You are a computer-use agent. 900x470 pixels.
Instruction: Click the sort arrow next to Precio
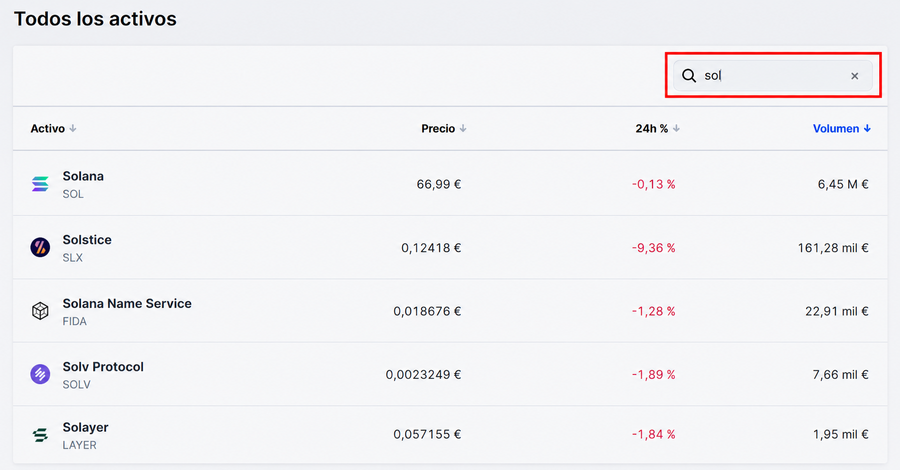click(x=463, y=129)
